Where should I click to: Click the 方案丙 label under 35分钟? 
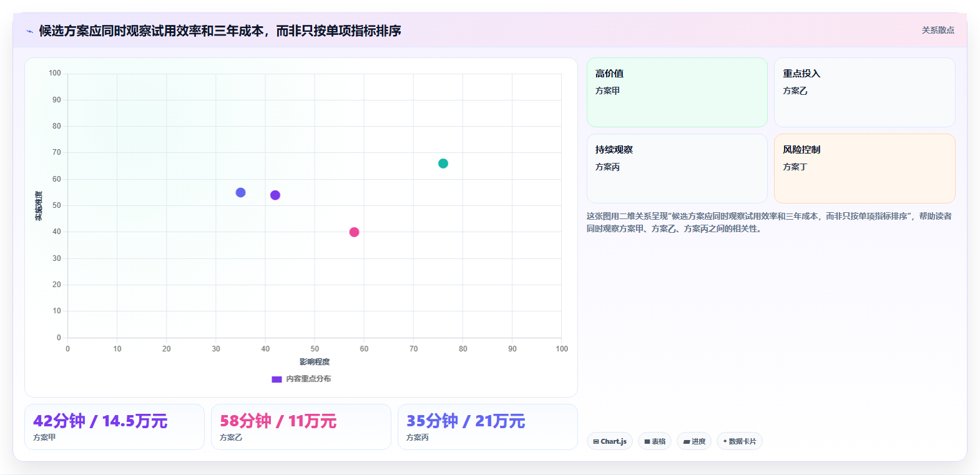[418, 438]
